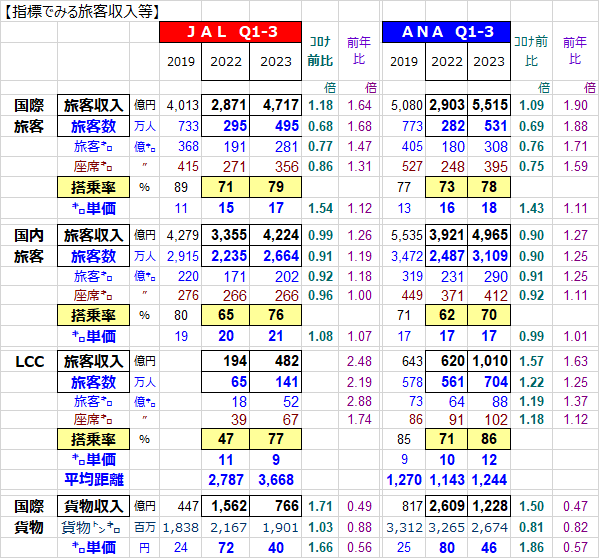Click ANA LCC revenue value 1,010
Viewport: 599px width, 558px height.
490,361
